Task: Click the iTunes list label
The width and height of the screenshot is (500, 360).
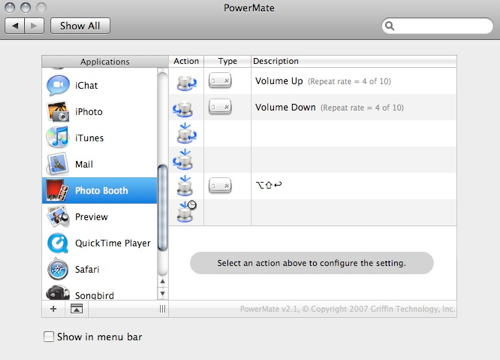Action: pyautogui.click(x=89, y=138)
